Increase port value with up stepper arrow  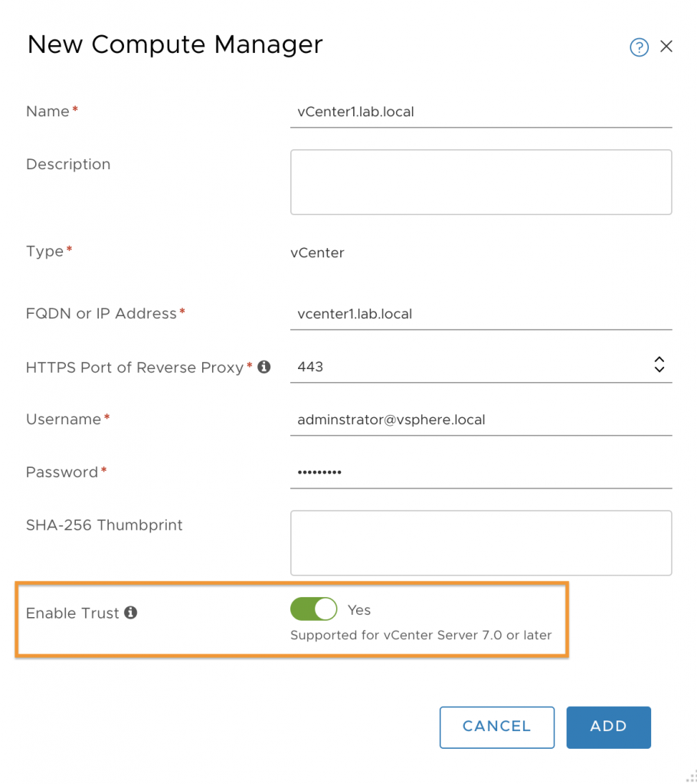(x=659, y=360)
